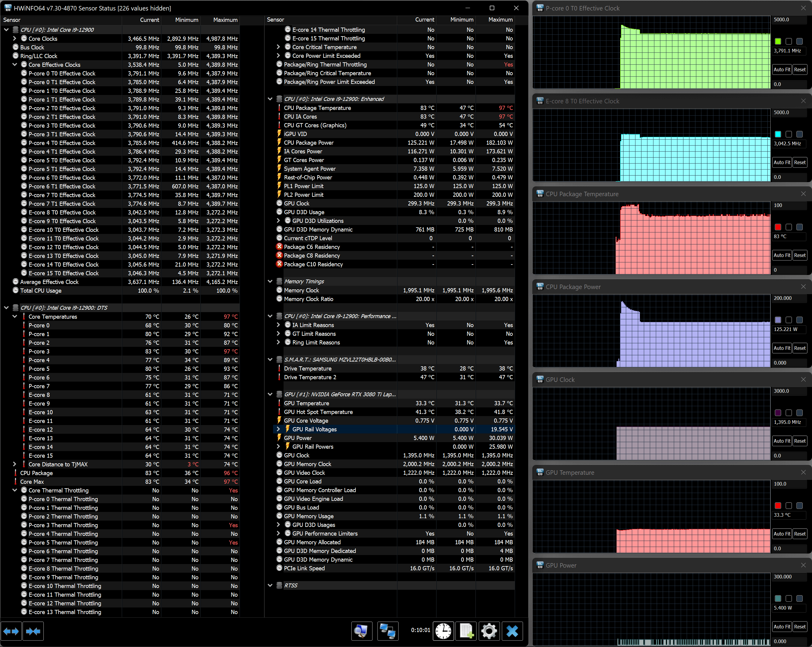Expand the Core Clocks tree item

pyautogui.click(x=14, y=38)
